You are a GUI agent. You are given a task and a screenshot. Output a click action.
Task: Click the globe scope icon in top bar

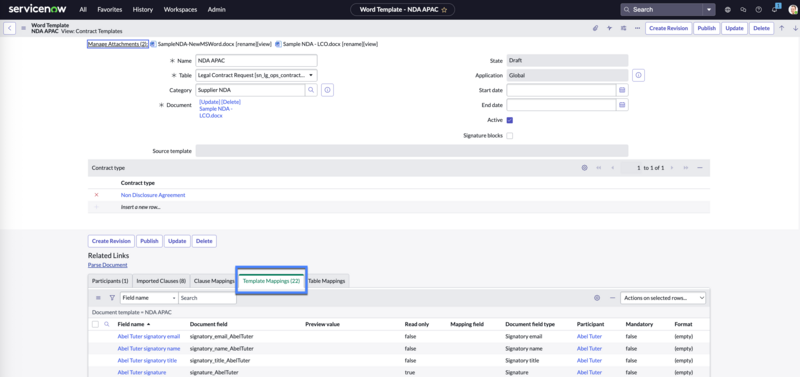tap(728, 10)
